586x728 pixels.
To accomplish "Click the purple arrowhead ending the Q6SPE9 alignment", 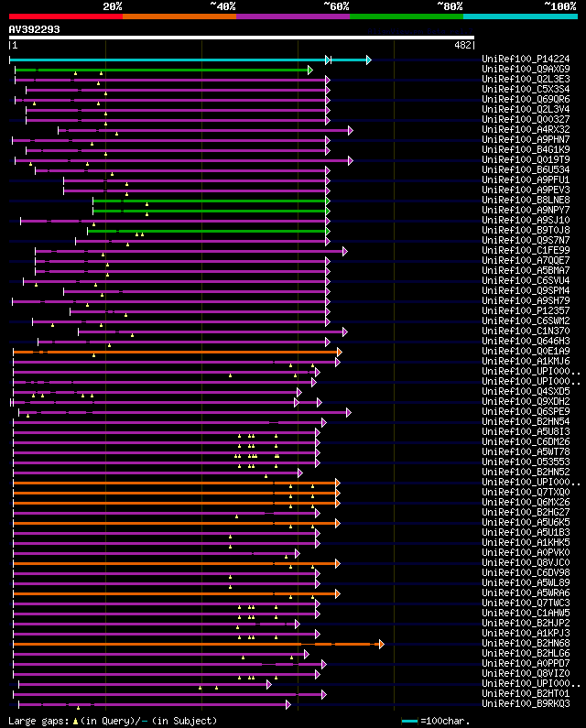I will (348, 412).
